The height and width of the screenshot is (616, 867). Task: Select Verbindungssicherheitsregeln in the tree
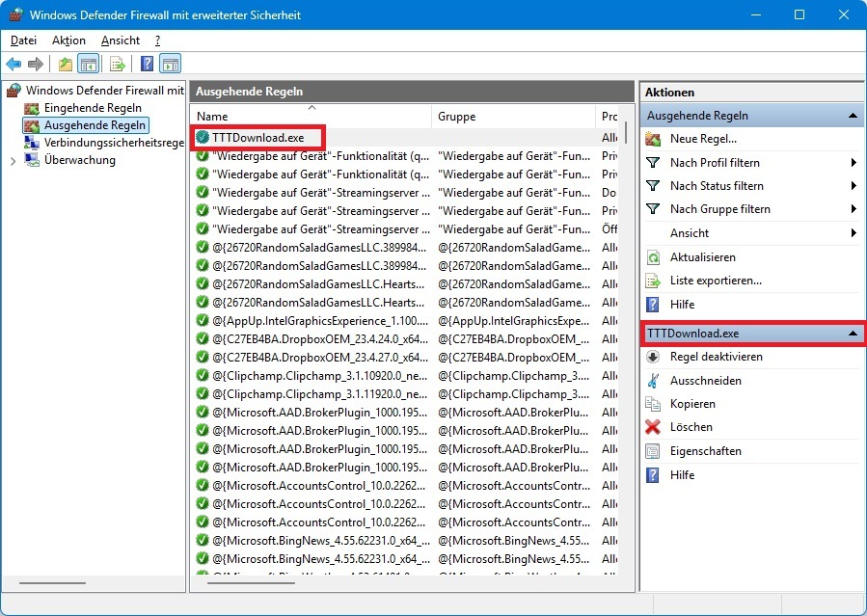tap(114, 143)
